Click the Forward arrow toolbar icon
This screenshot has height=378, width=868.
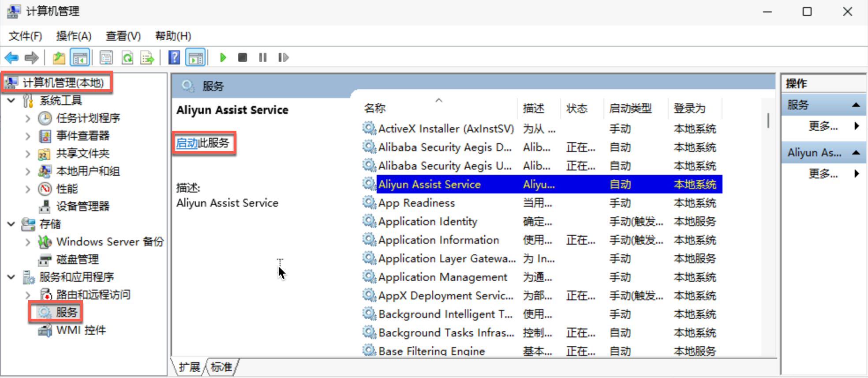tap(31, 57)
